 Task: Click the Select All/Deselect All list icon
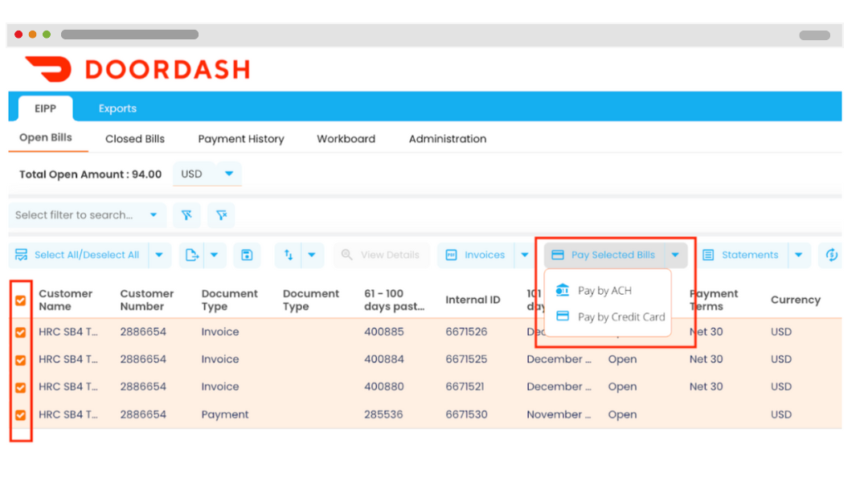click(x=21, y=255)
